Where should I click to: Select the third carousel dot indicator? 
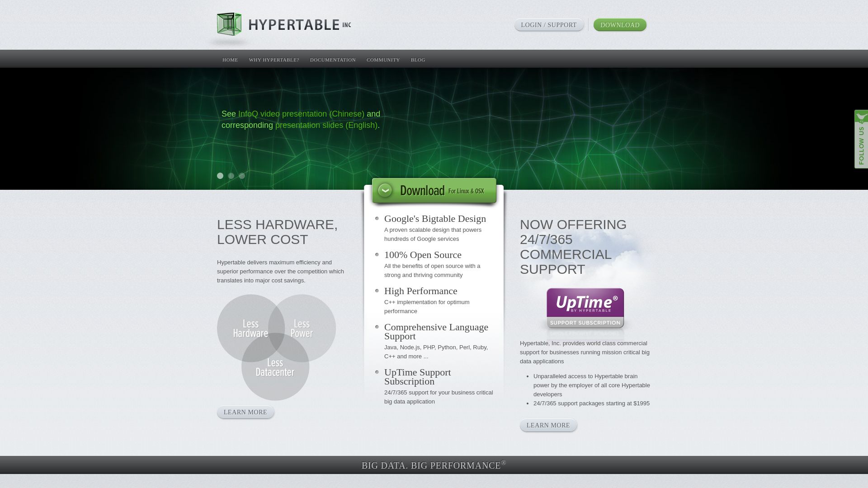[x=242, y=175]
